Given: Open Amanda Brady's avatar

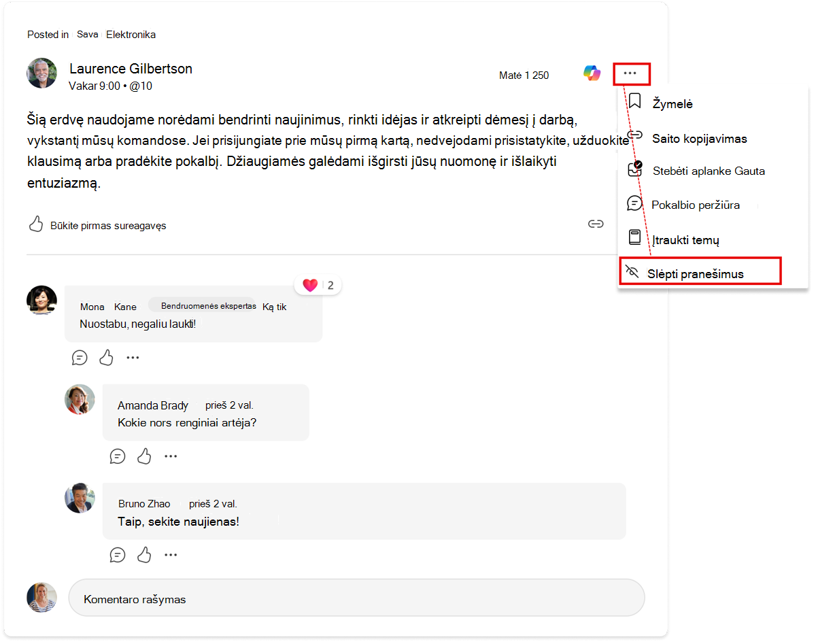Looking at the screenshot, I should (x=80, y=399).
